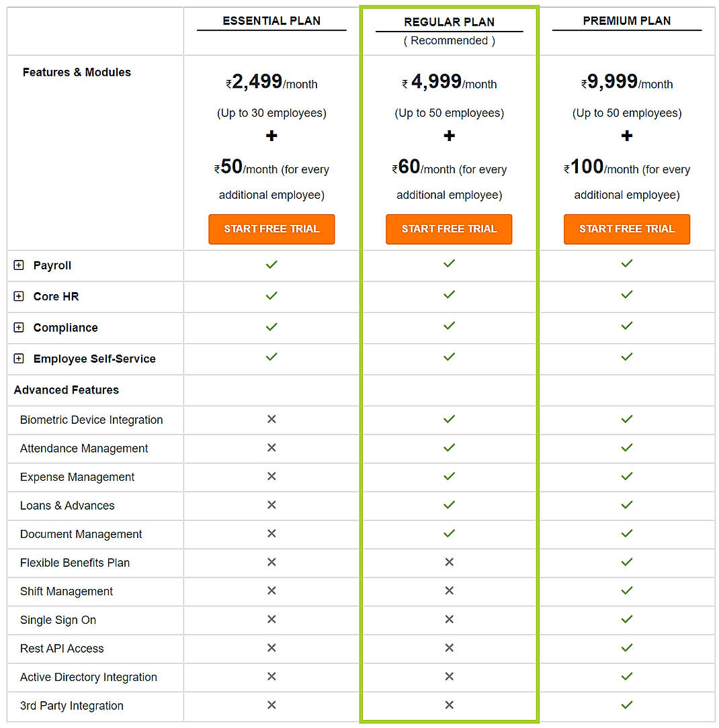The width and height of the screenshot is (719, 728).
Task: Start free trial for the Essential Plan
Action: click(271, 229)
